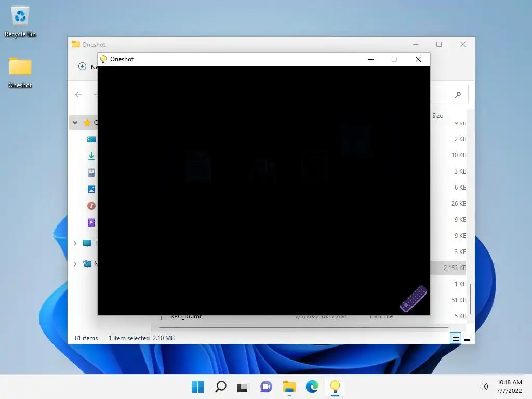Open Chat from the taskbar
This screenshot has height=399, width=532.
266,387
